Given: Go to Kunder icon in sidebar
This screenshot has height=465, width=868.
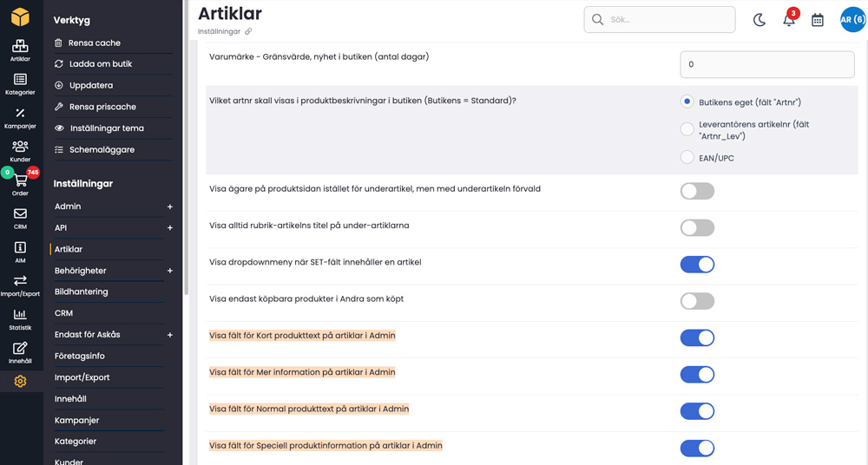Looking at the screenshot, I should (20, 150).
